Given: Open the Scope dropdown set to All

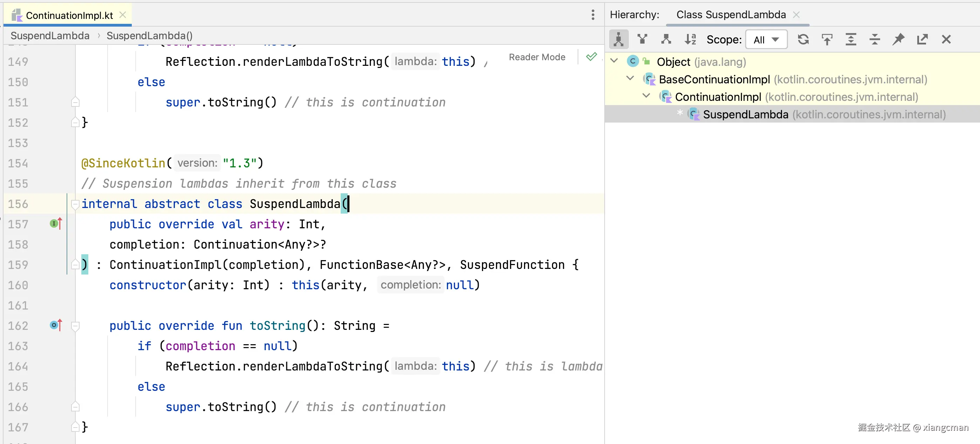Looking at the screenshot, I should [766, 40].
